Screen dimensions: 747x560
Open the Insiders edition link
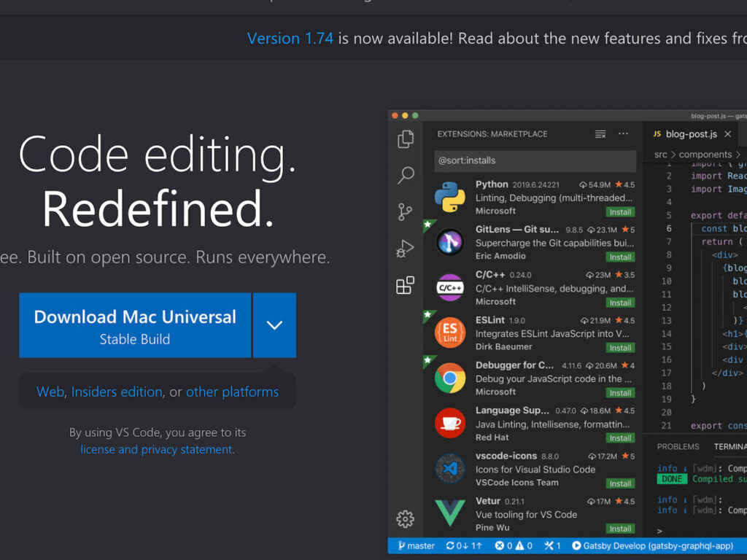[117, 392]
